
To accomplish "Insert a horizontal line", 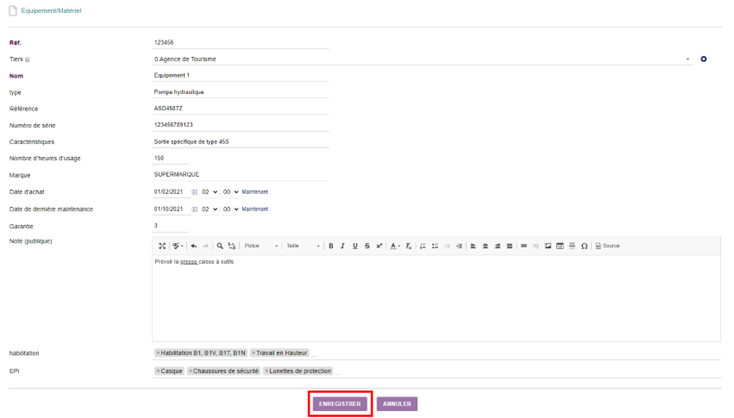I will point(572,246).
